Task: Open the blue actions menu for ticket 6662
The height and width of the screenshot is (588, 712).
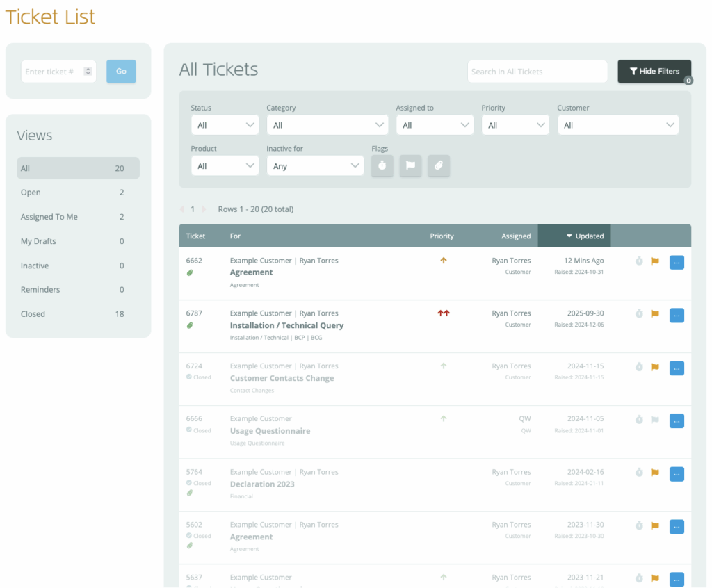Action: 677,262
